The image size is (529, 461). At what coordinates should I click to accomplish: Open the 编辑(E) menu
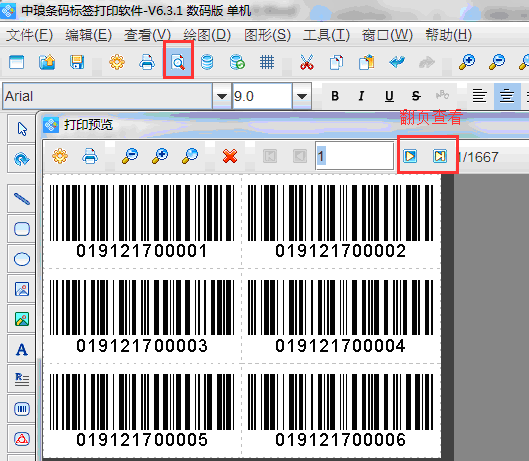[88, 35]
